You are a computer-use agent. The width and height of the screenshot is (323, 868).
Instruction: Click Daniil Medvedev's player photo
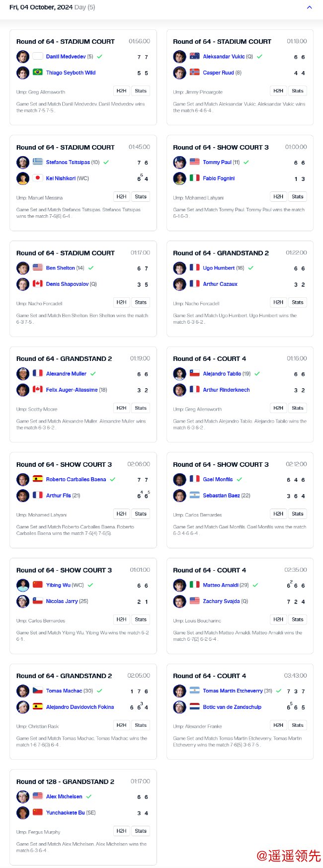pyautogui.click(x=23, y=57)
